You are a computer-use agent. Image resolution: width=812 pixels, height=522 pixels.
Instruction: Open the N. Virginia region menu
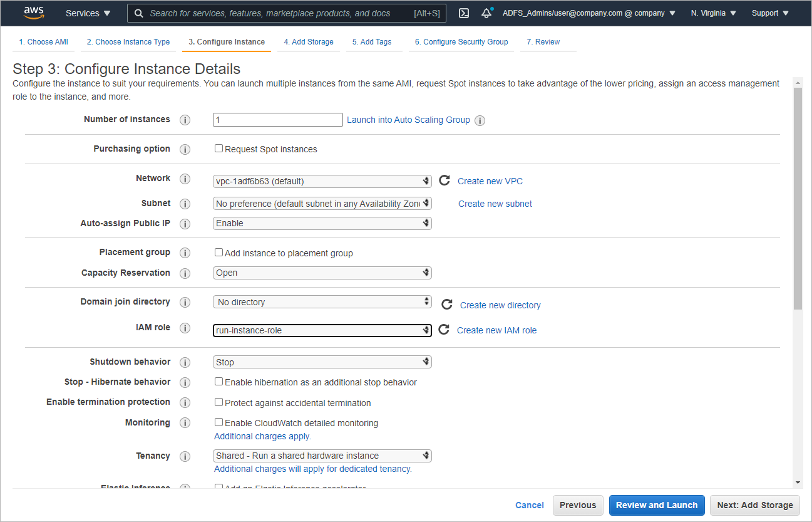click(713, 13)
